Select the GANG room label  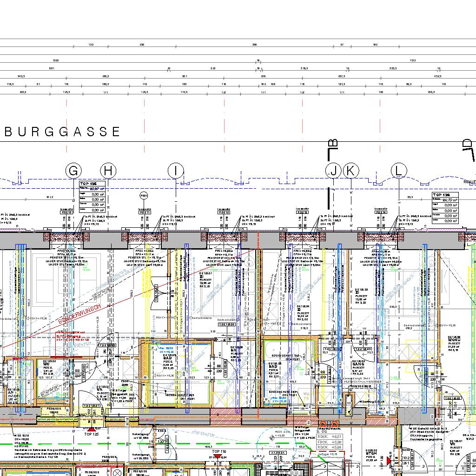click(x=358, y=364)
